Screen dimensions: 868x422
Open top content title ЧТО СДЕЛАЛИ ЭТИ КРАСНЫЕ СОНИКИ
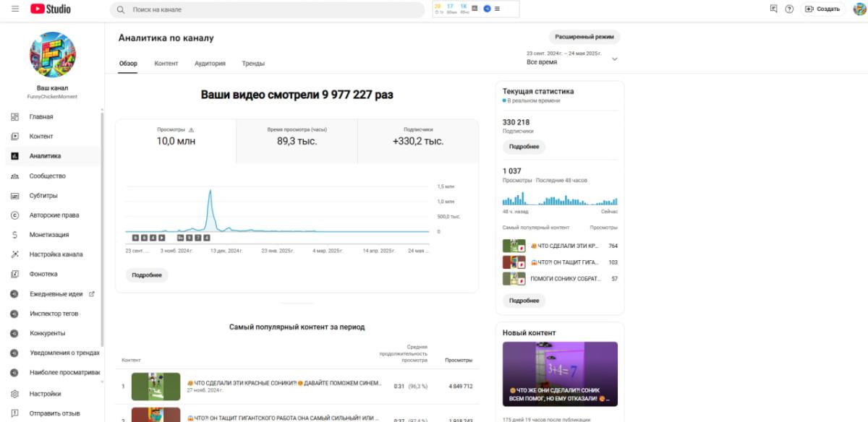284,382
